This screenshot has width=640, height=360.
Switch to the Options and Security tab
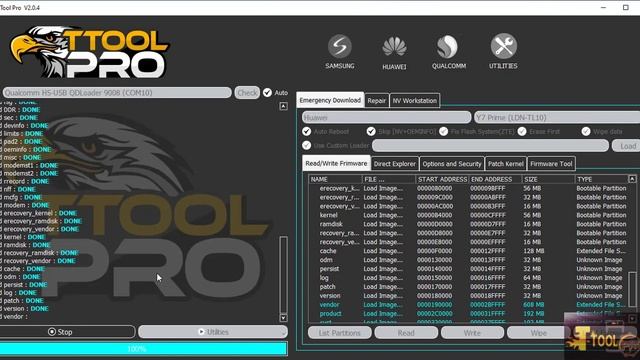coord(452,164)
